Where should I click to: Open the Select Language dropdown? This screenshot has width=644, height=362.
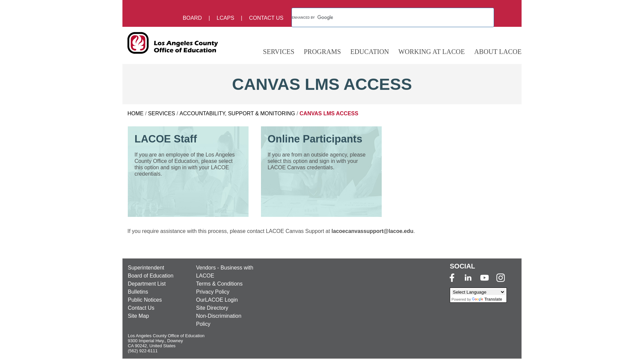478,292
